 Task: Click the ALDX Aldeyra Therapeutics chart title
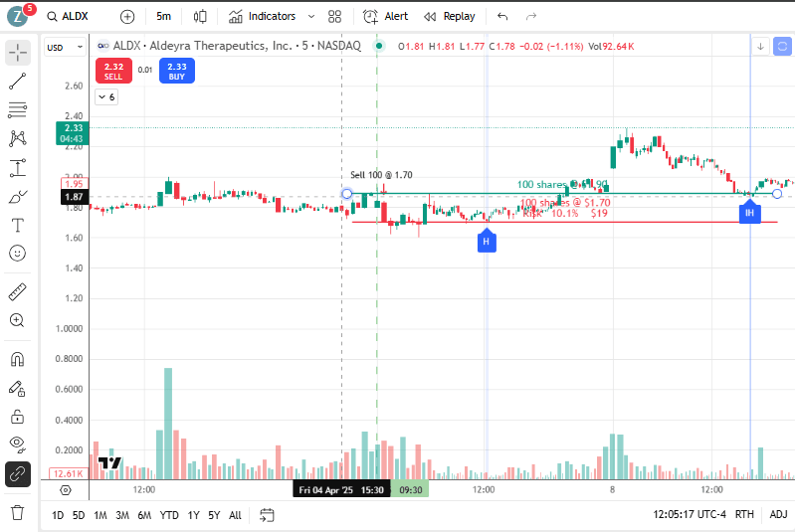click(237, 46)
